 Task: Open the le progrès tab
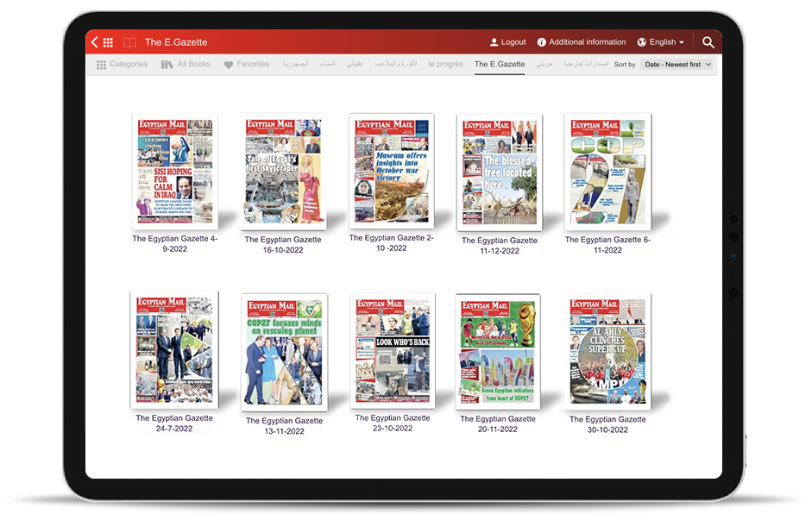tap(445, 64)
